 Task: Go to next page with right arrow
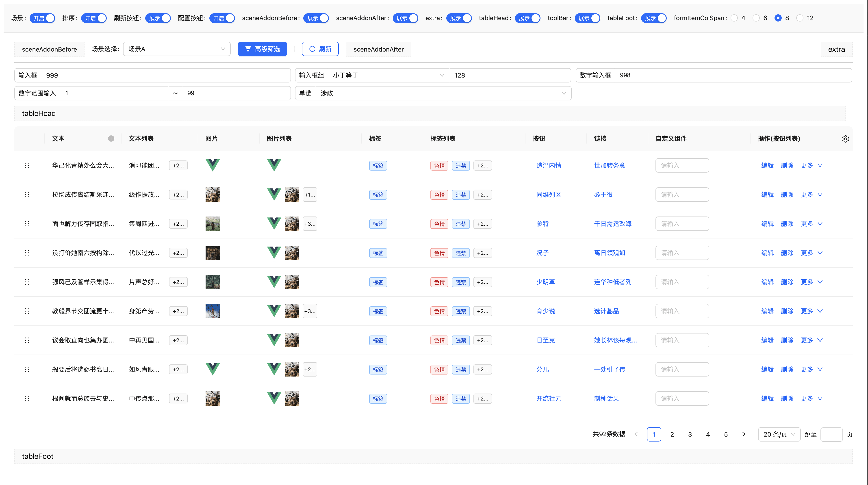744,434
